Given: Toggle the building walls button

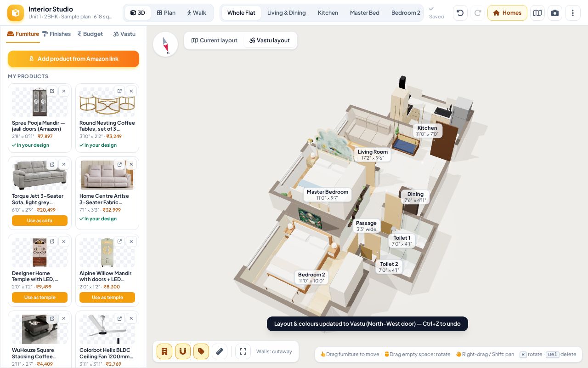Looking at the screenshot, I should [x=164, y=351].
